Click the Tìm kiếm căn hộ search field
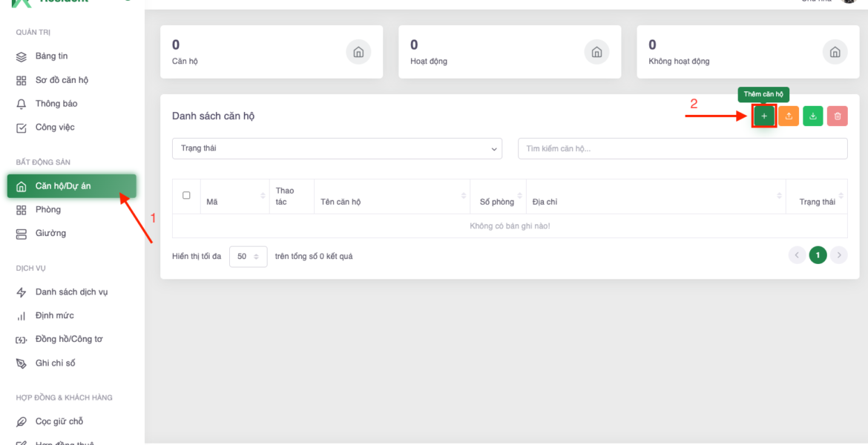Viewport: 868px width, 445px height. [x=682, y=148]
